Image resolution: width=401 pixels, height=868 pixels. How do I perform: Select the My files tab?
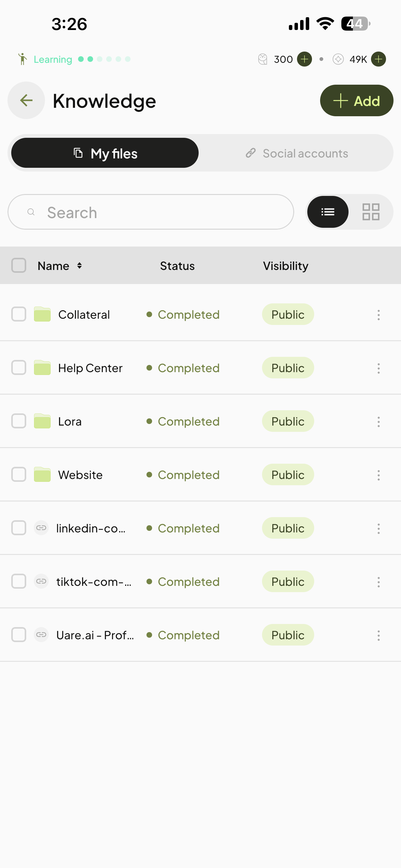pos(105,153)
